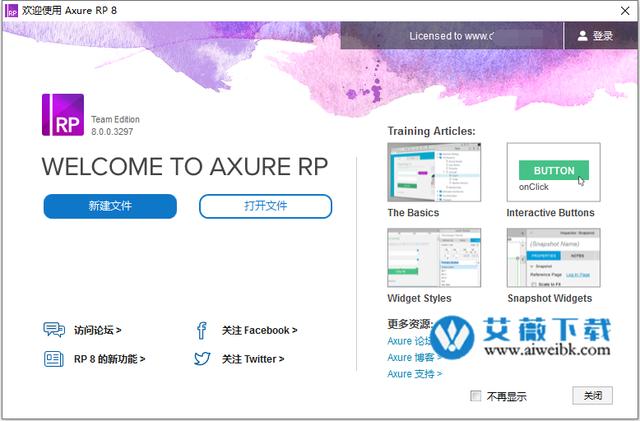Click the forum speech-bubble icon
Screen dimensions: 640x421
(x=54, y=330)
